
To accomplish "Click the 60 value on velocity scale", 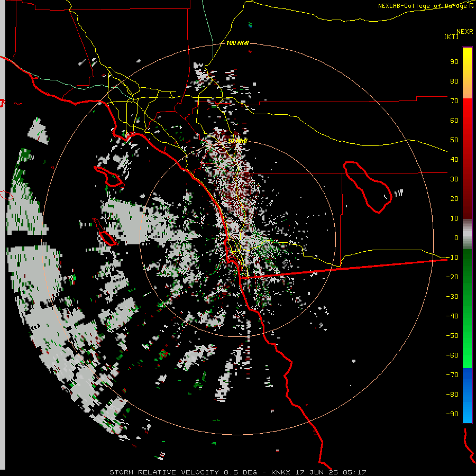I will click(454, 120).
